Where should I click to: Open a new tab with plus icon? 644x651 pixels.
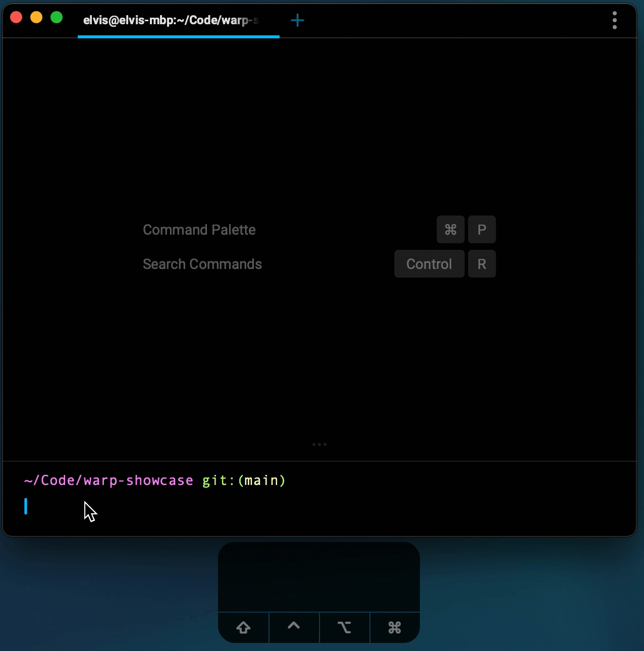[297, 20]
